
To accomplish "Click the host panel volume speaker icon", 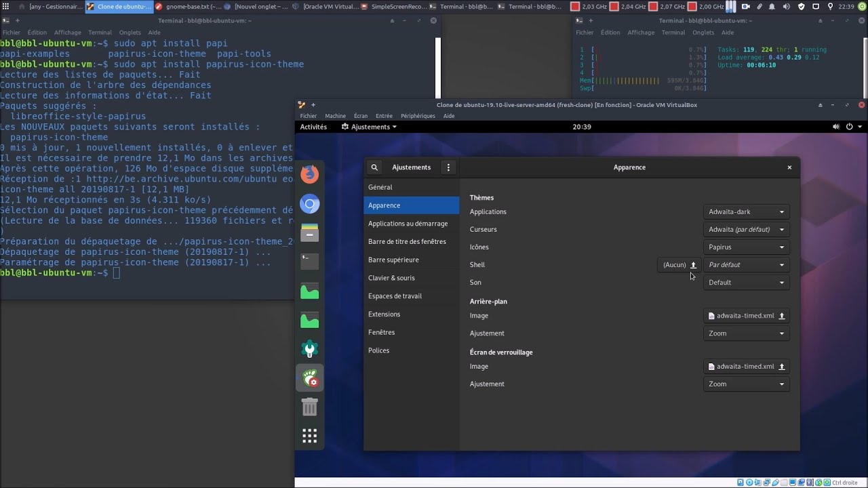I will click(x=787, y=7).
